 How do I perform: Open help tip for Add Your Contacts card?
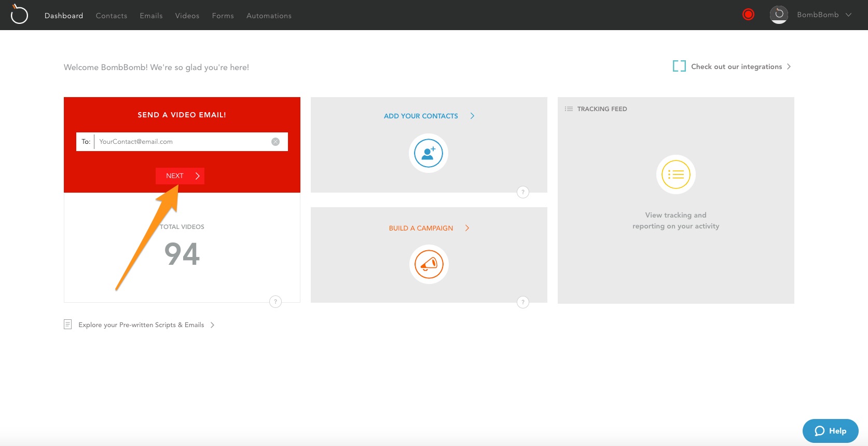523,192
